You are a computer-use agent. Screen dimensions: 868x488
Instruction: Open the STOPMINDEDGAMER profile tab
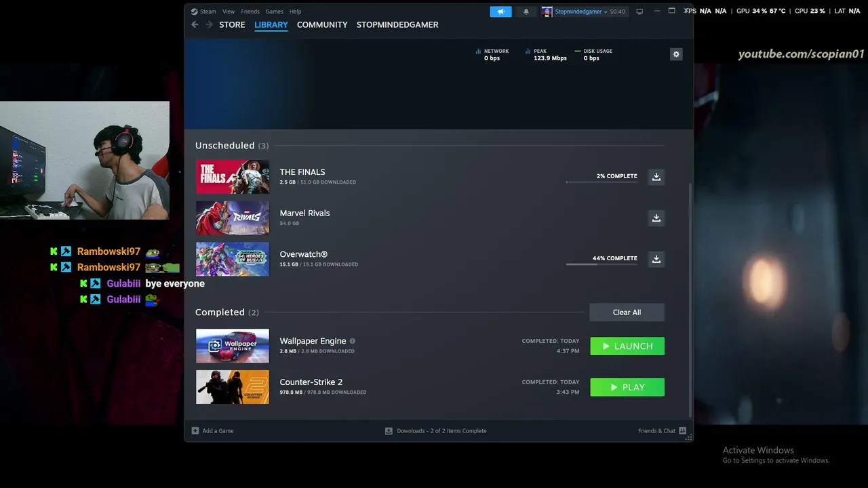[397, 24]
